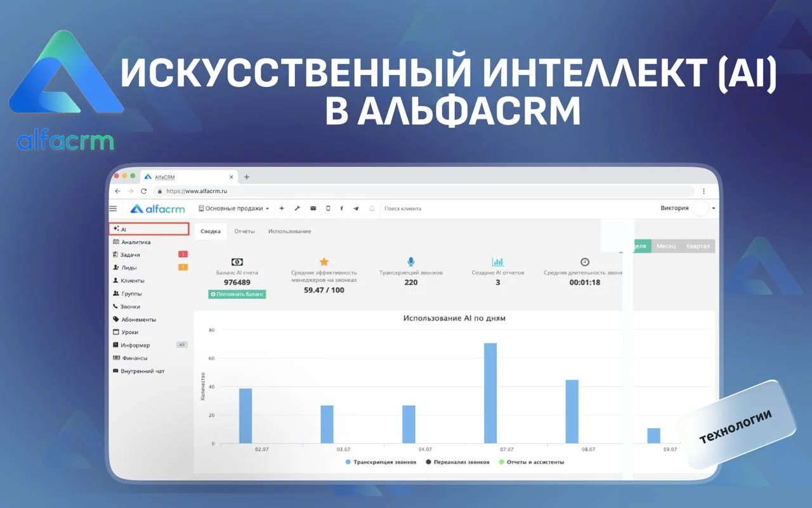
Task: Click the Виктория user name
Action: coord(674,208)
